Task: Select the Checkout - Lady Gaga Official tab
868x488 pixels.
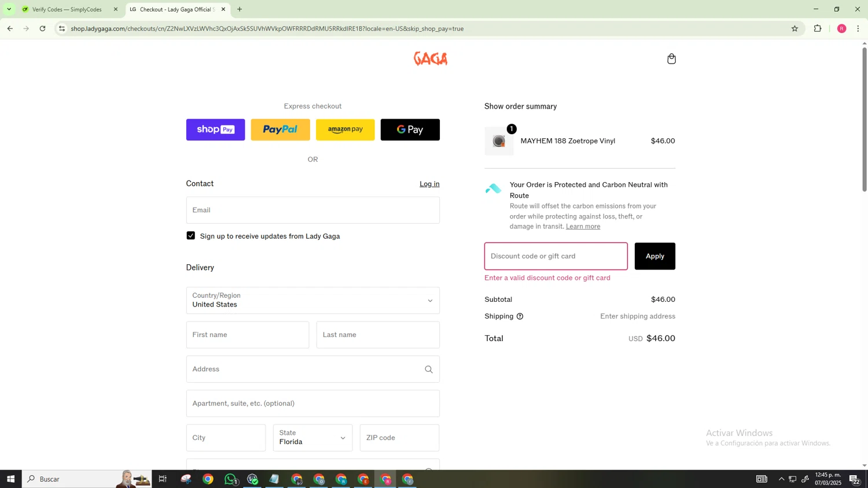Action: (176, 9)
